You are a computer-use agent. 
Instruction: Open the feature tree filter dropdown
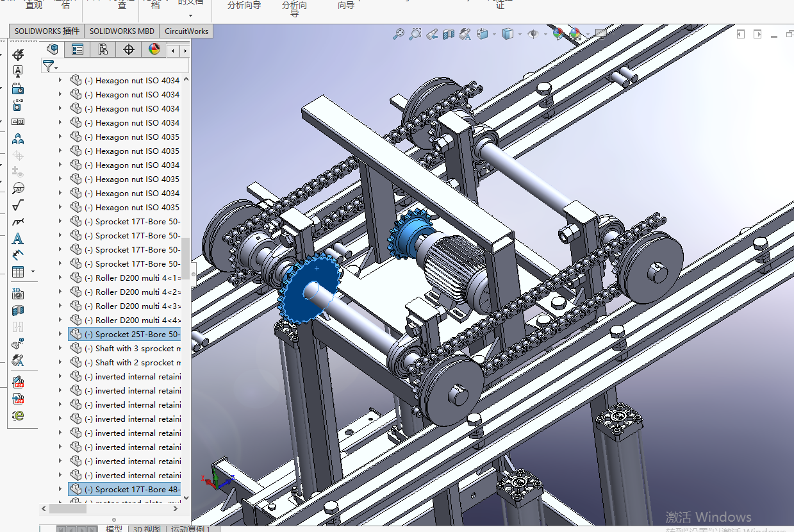pos(50,65)
